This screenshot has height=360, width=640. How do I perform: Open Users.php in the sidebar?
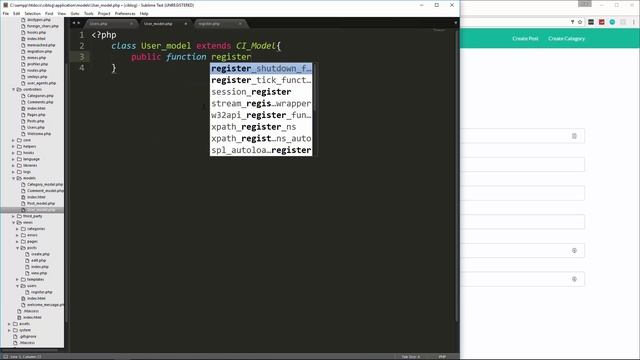point(36,127)
